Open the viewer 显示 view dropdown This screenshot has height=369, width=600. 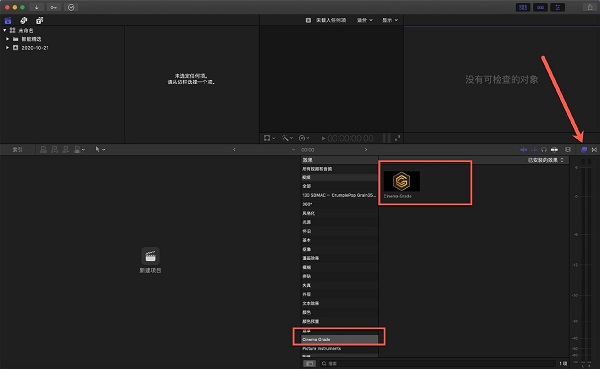click(x=390, y=20)
